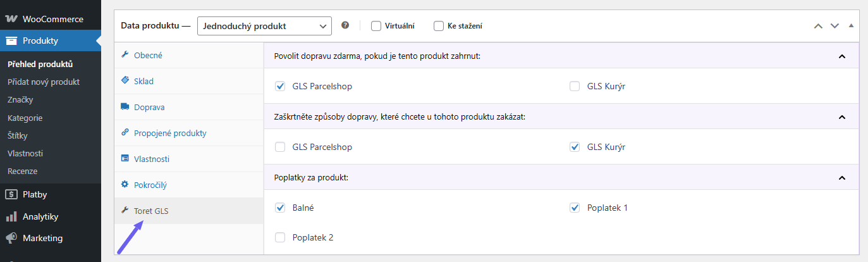Open the Analytiky menu
The width and height of the screenshot is (868, 262).
[x=51, y=216]
